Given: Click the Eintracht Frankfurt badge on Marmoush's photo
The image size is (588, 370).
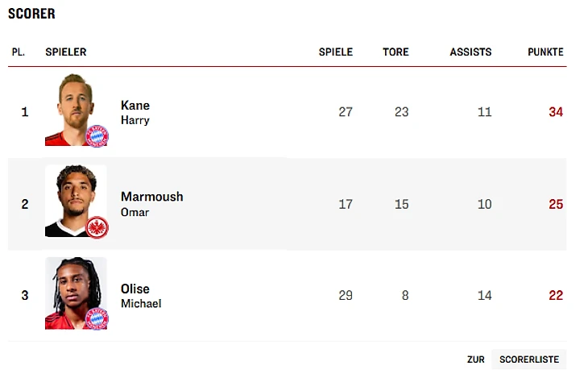Looking at the screenshot, I should tap(97, 227).
